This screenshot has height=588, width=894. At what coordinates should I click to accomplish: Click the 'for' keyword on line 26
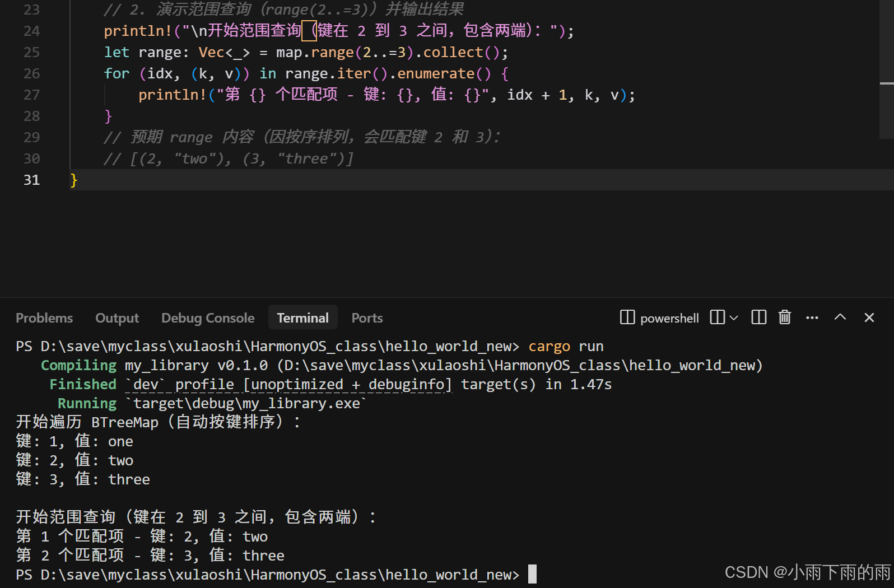pos(117,73)
